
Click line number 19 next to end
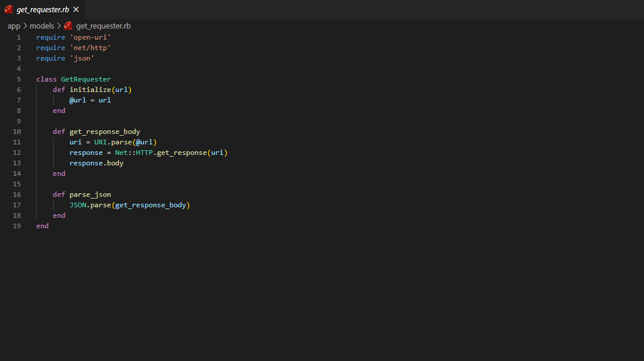pyautogui.click(x=17, y=225)
